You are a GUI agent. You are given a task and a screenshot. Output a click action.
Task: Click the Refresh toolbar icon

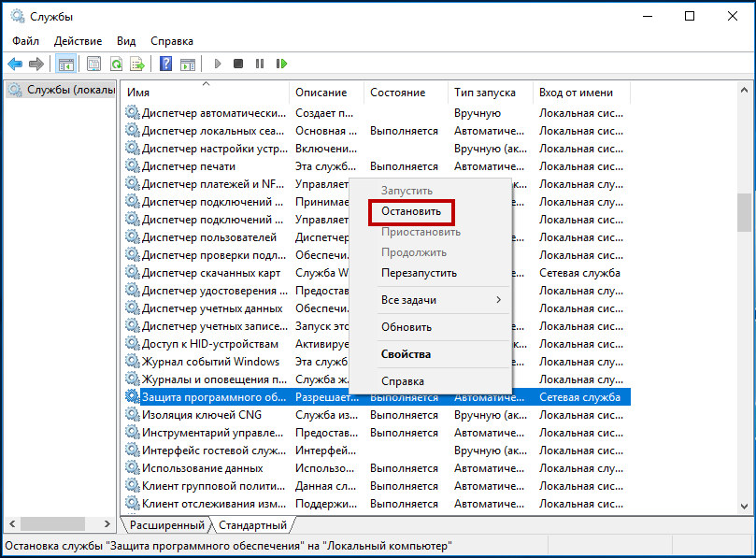[116, 64]
